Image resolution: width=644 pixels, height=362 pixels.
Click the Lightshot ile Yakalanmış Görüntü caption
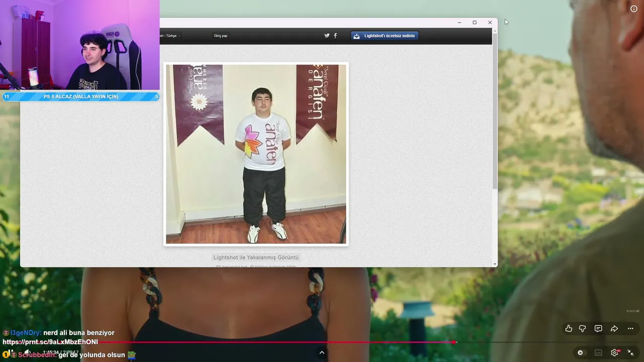click(x=256, y=257)
